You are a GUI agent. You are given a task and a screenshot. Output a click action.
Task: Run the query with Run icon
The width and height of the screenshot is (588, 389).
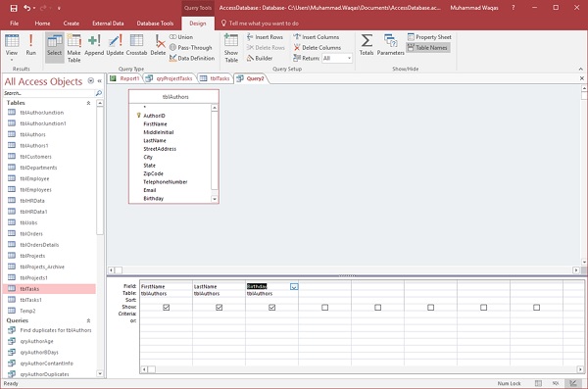pyautogui.click(x=30, y=45)
